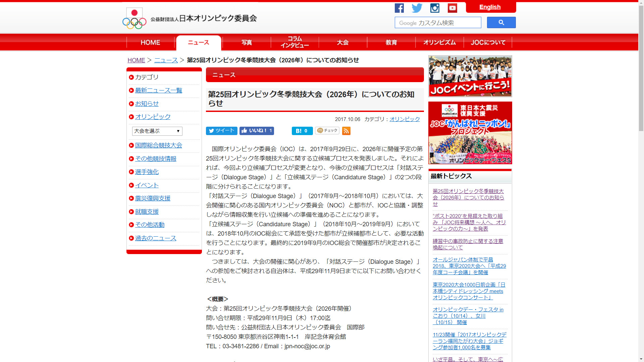This screenshot has height=362, width=644.
Task: Open the JOCイベントに行こう banner image
Action: [x=470, y=76]
